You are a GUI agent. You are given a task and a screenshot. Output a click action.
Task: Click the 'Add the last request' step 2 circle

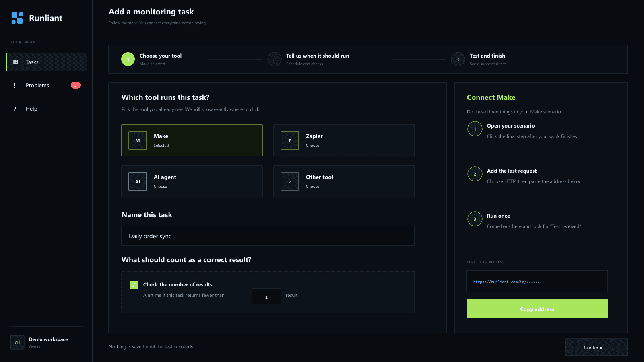coord(475,174)
